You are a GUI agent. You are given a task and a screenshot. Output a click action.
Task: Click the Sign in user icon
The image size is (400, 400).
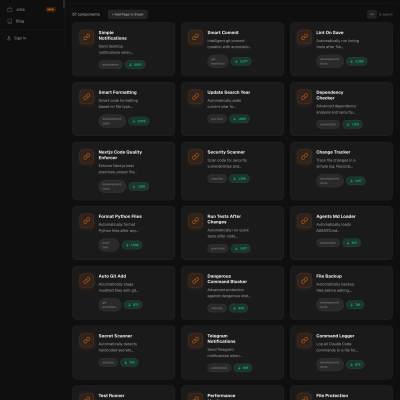(x=9, y=38)
